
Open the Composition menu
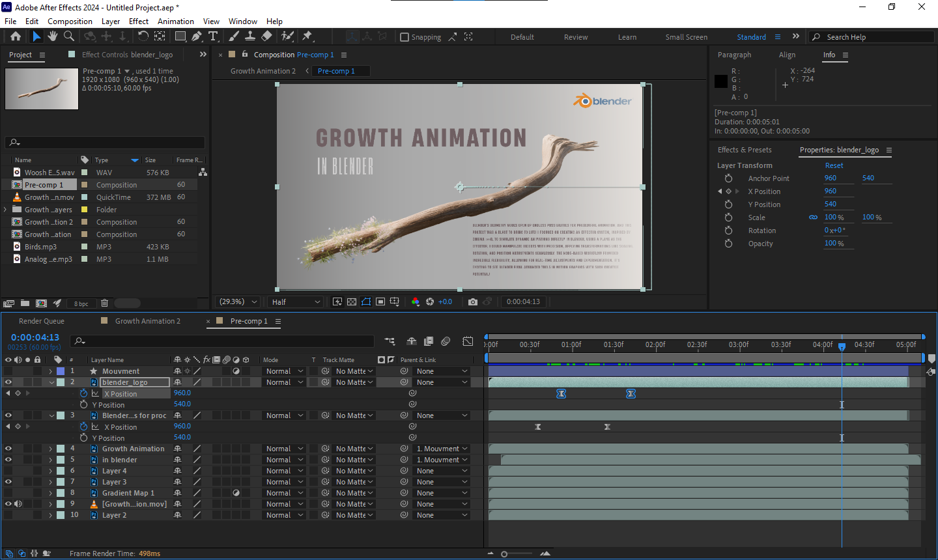(70, 21)
